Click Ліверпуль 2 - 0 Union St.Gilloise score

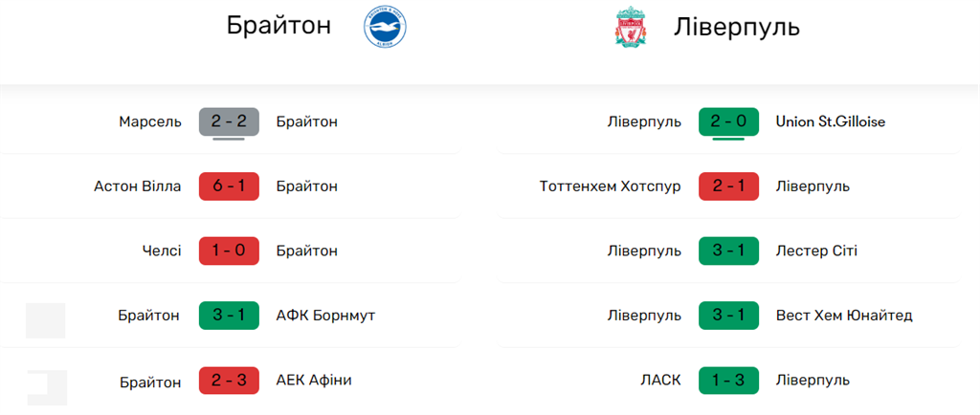pyautogui.click(x=728, y=121)
